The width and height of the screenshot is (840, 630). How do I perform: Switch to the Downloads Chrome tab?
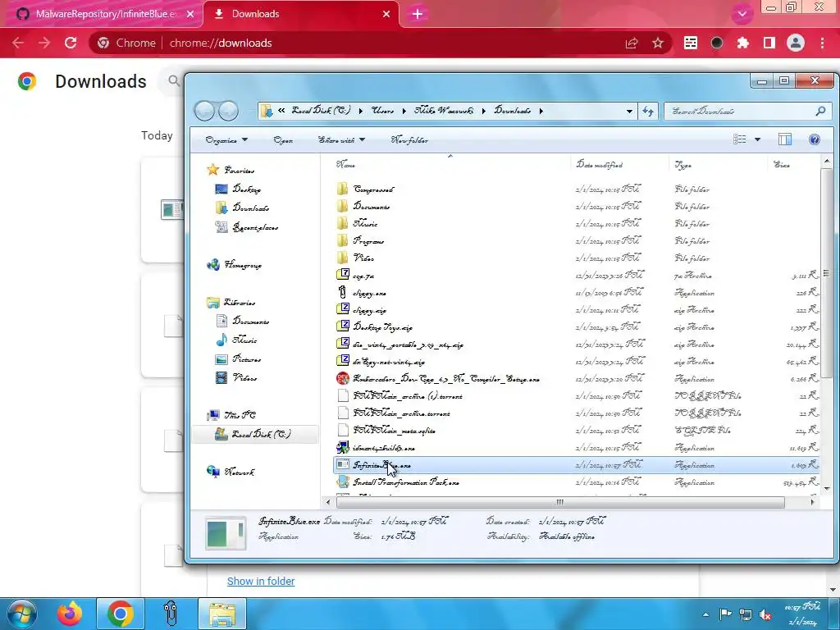tap(301, 14)
